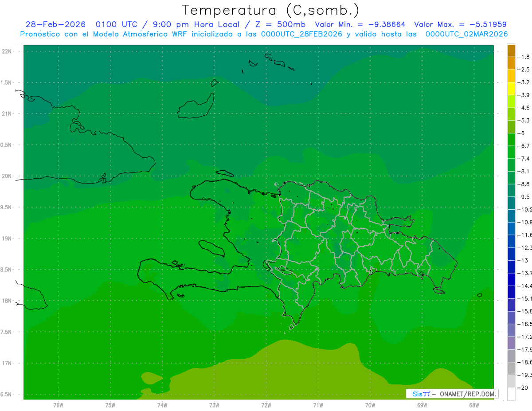Click the yellow swatch between -3.2 and -3.9
Image resolution: width=532 pixels, height=411 pixels.
tap(511, 89)
